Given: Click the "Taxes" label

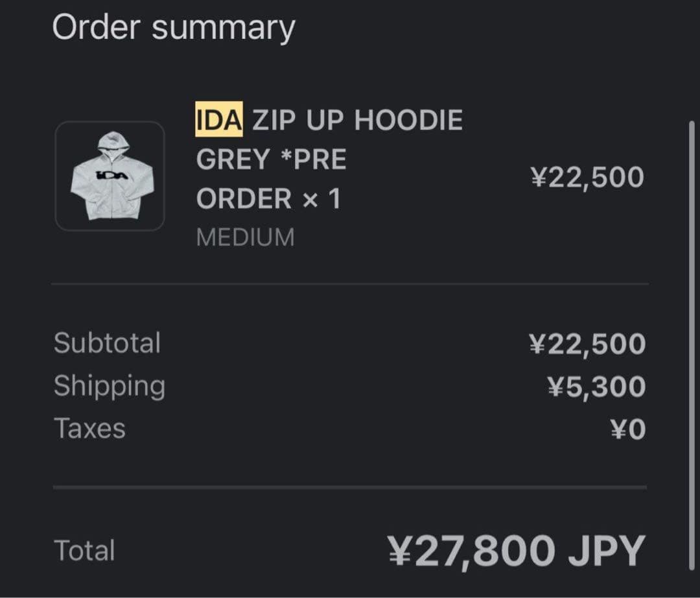Looking at the screenshot, I should point(89,428).
